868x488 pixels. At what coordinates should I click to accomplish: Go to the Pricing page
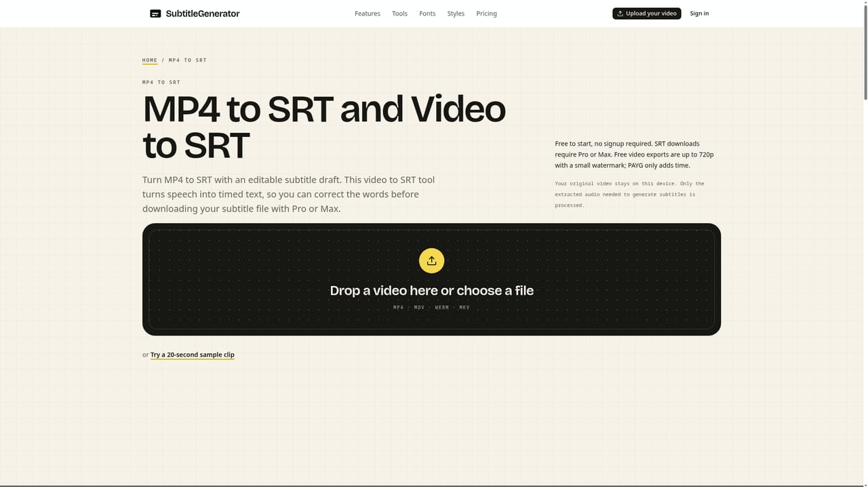pyautogui.click(x=486, y=14)
